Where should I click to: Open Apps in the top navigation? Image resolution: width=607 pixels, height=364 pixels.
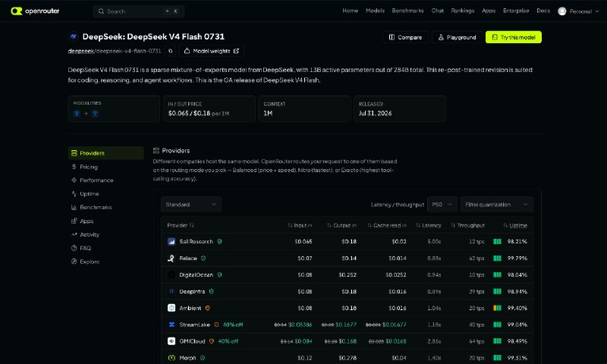pyautogui.click(x=489, y=11)
